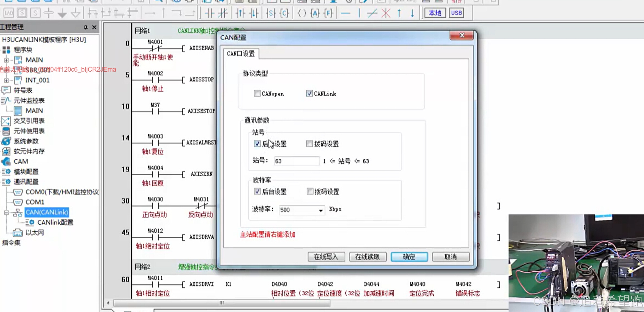Open CANlink配置 in project tree
Image resolution: width=644 pixels, height=312 pixels.
pyautogui.click(x=55, y=222)
